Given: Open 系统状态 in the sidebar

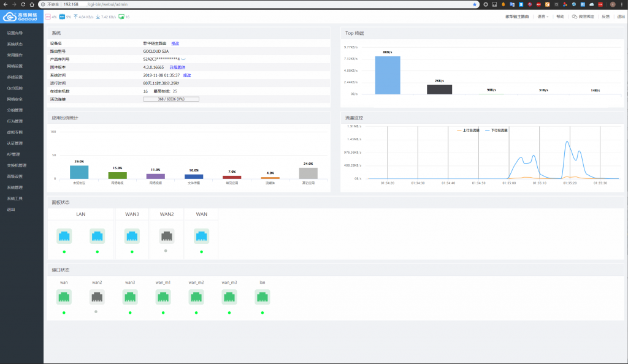Looking at the screenshot, I should point(15,44).
